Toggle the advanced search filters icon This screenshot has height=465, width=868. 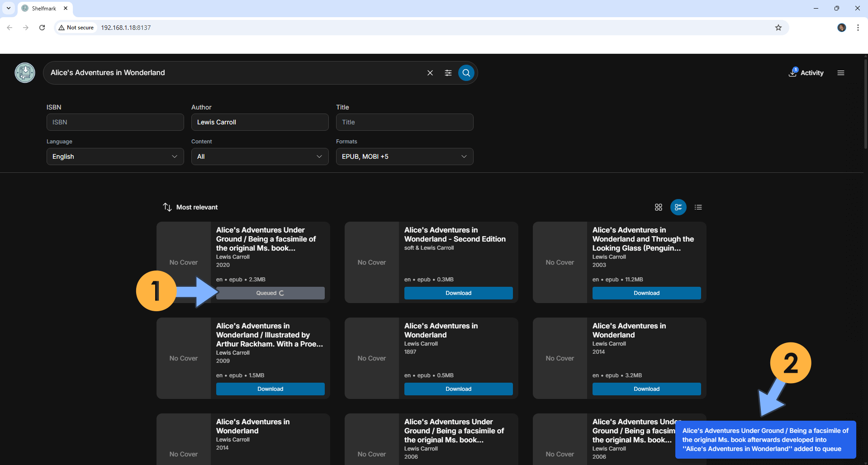pos(448,73)
